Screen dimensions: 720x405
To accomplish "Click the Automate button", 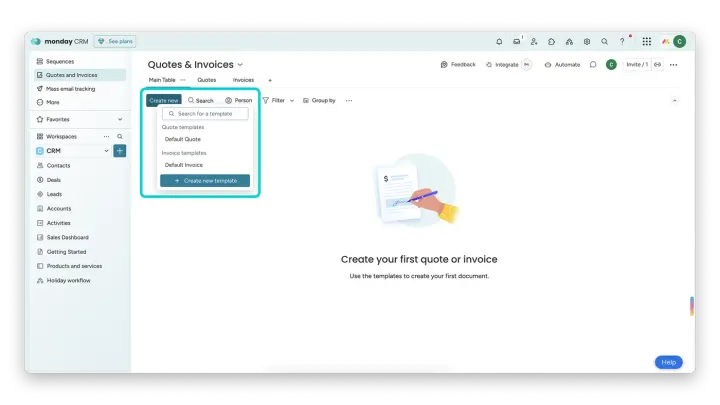I will coord(562,65).
